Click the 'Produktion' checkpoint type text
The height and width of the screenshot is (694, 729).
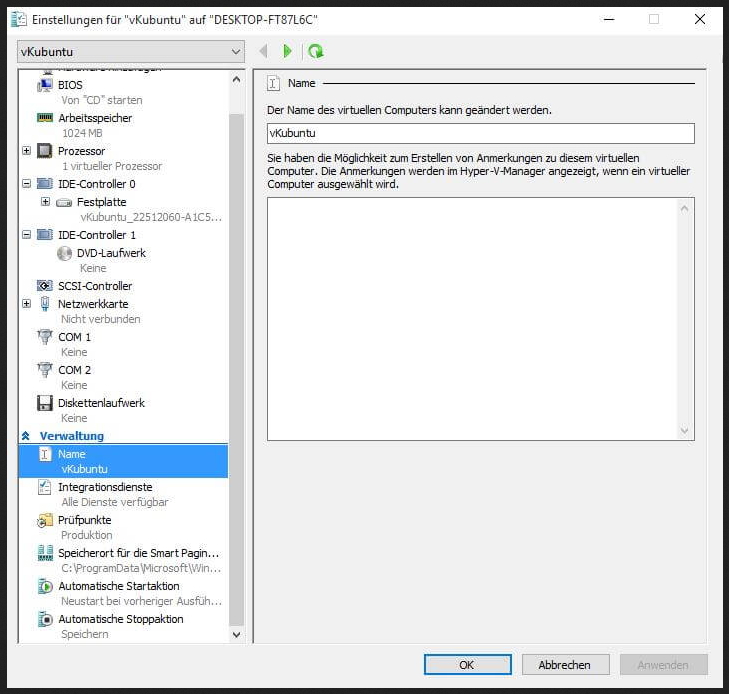coord(87,535)
